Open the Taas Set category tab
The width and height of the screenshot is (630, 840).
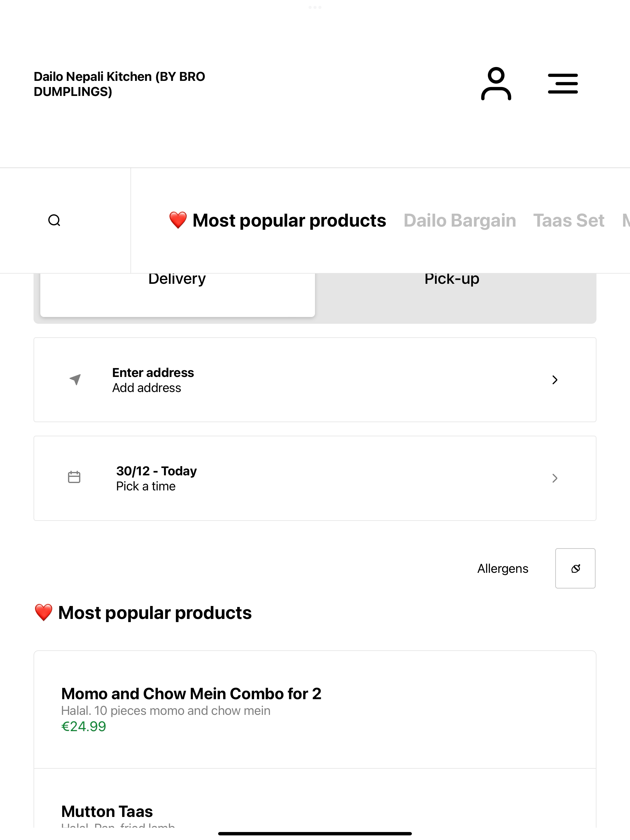coord(569,220)
